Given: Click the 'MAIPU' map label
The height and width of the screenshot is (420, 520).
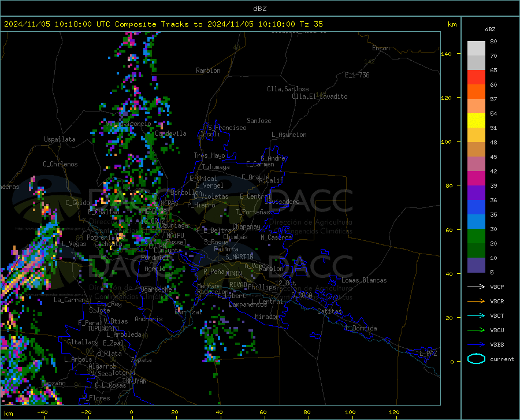Looking at the screenshot, I should 175,235.
